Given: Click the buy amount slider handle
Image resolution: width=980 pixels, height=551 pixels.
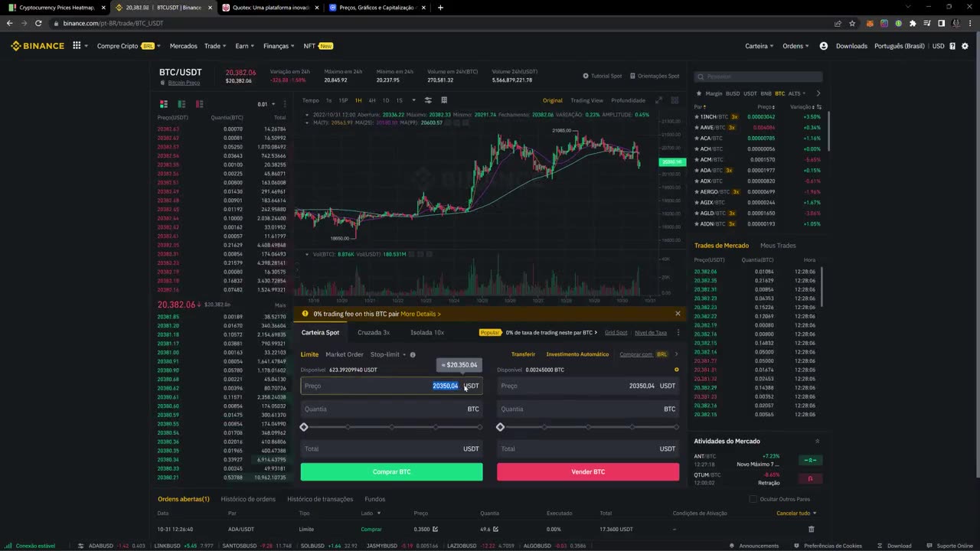Looking at the screenshot, I should [x=304, y=427].
